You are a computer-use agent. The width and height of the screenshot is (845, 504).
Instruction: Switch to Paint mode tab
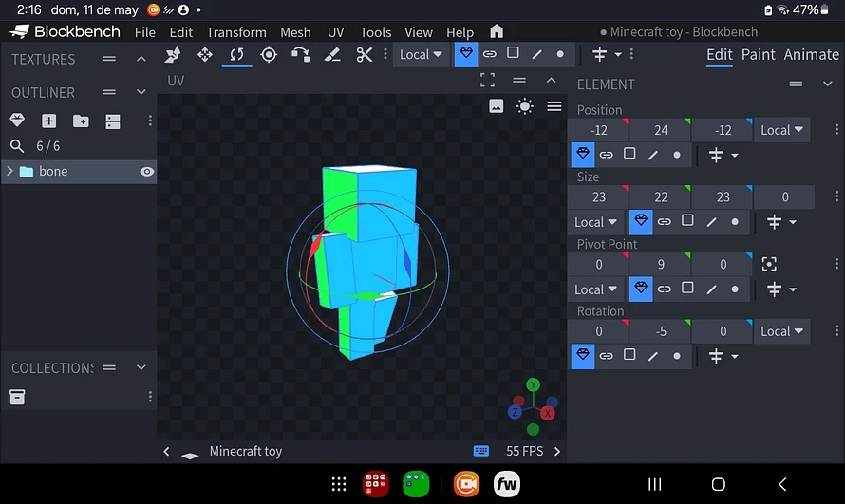tap(759, 54)
